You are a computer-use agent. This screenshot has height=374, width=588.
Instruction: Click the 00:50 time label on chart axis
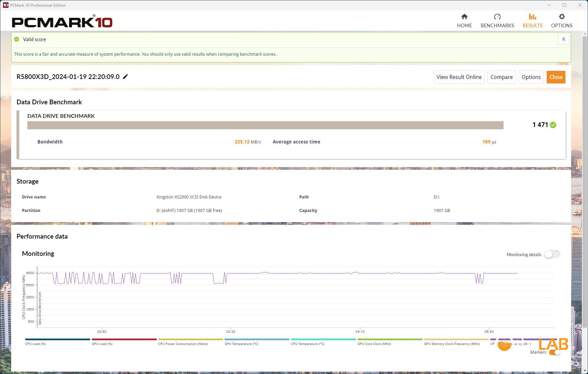pos(102,331)
